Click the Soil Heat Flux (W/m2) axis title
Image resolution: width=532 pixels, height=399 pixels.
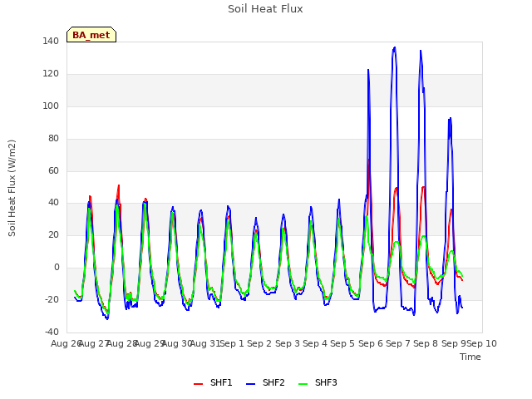12,188
